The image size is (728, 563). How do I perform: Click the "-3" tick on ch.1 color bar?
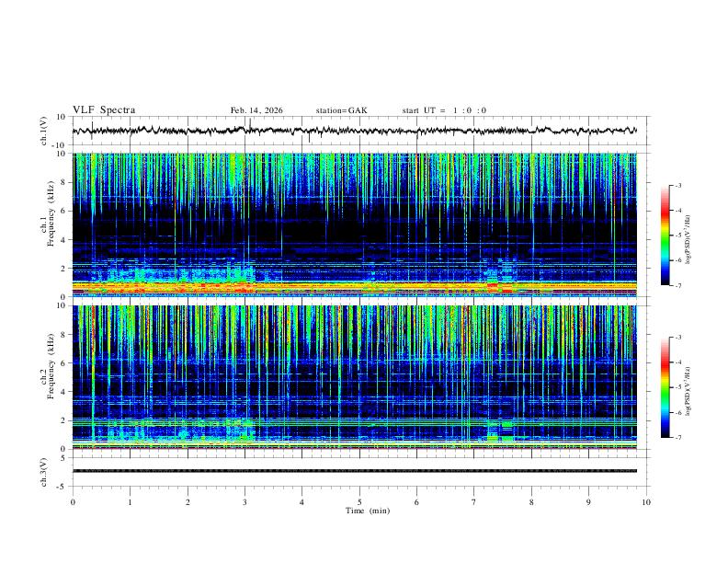[677, 185]
